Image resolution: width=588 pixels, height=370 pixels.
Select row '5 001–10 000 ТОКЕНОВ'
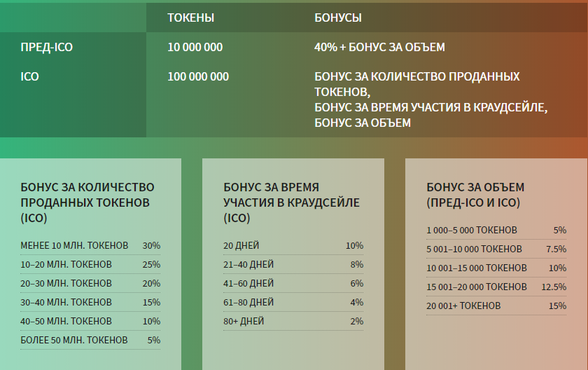pyautogui.click(x=496, y=249)
